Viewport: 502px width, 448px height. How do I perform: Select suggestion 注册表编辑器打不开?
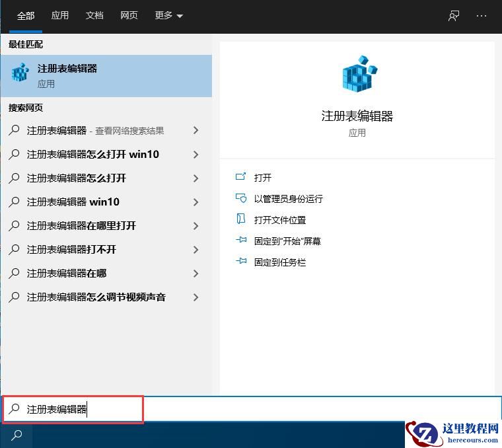tap(106, 250)
